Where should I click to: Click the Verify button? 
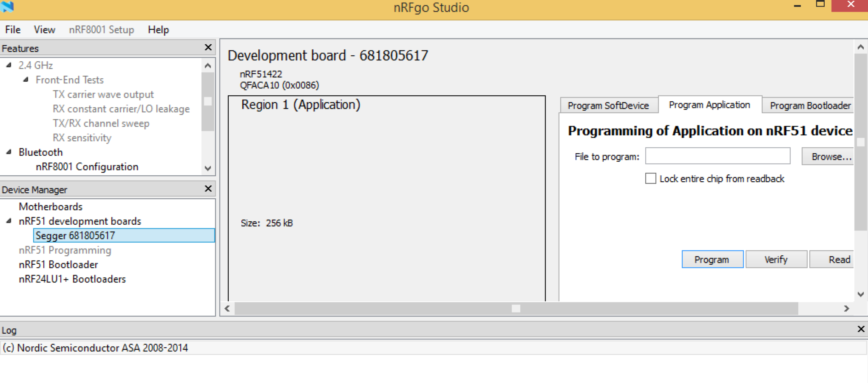point(776,259)
